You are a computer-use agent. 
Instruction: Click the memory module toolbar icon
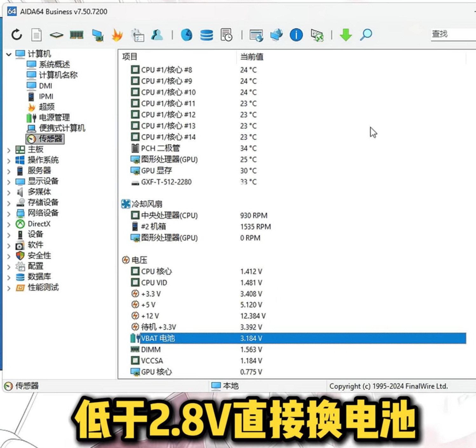click(x=77, y=35)
